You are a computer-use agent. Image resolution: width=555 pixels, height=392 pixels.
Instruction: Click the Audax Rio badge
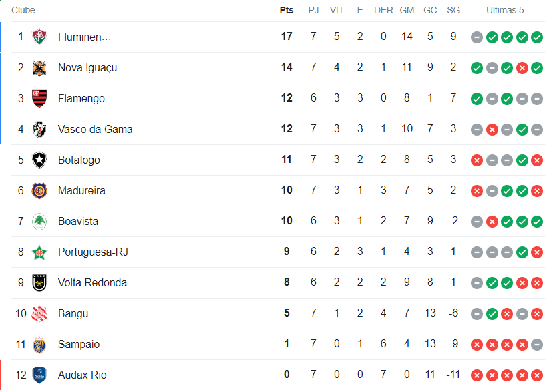pos(40,375)
